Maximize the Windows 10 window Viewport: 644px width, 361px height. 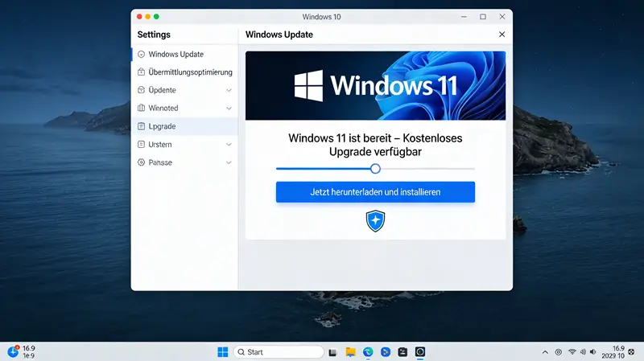tap(483, 16)
